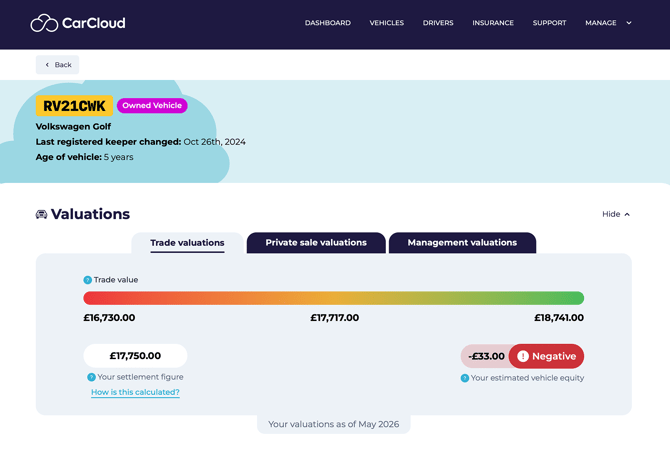Click the Owned Vehicle badge

pos(152,106)
